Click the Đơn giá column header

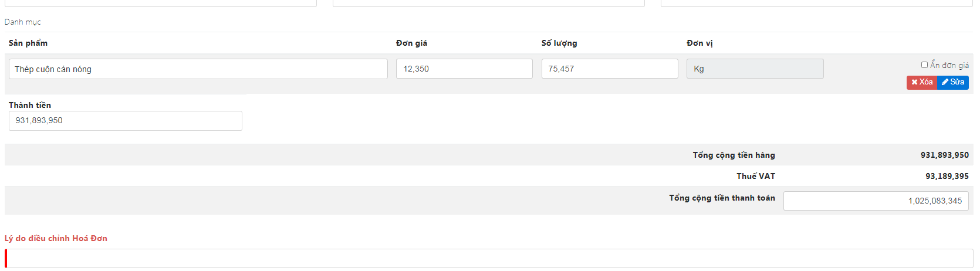pos(411,43)
